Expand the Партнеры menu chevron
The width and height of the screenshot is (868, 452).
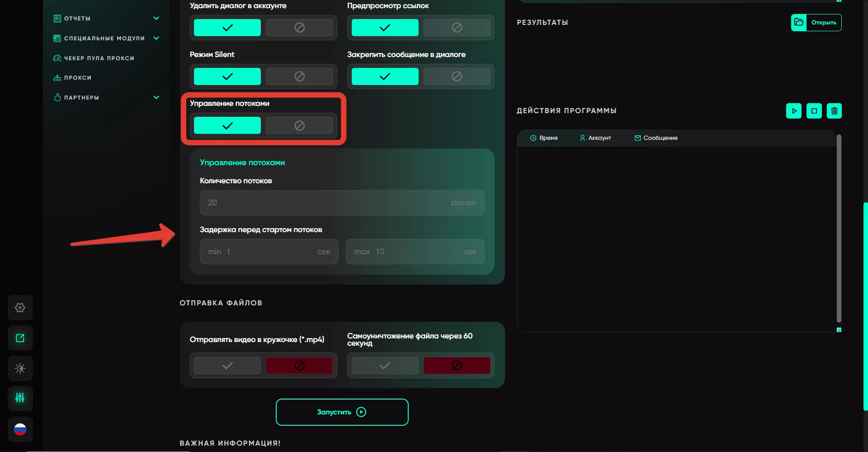[156, 97]
